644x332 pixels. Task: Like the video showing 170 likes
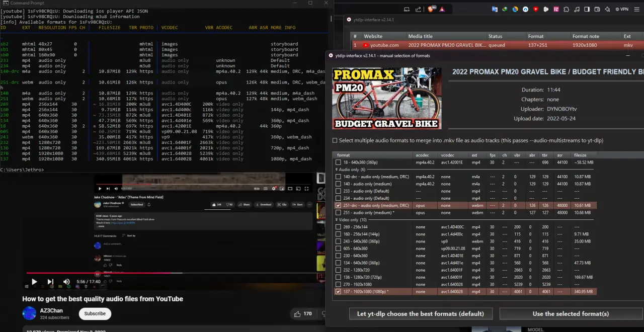click(303, 313)
